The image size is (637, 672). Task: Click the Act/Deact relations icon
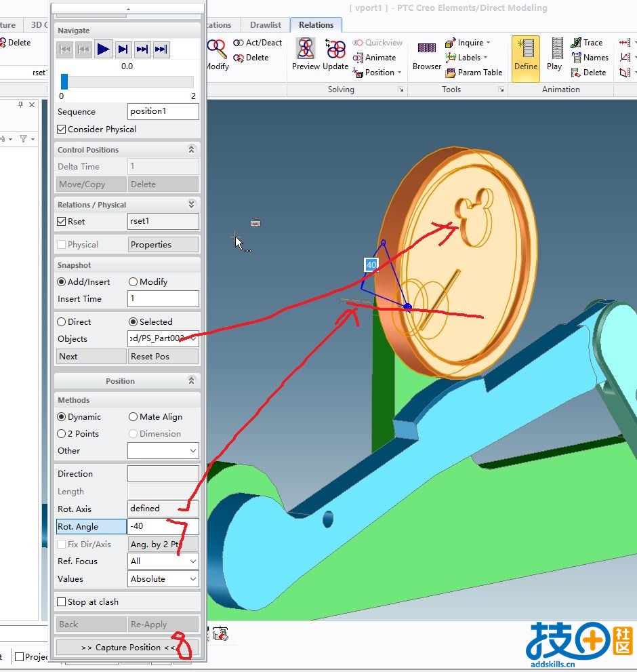pyautogui.click(x=239, y=43)
